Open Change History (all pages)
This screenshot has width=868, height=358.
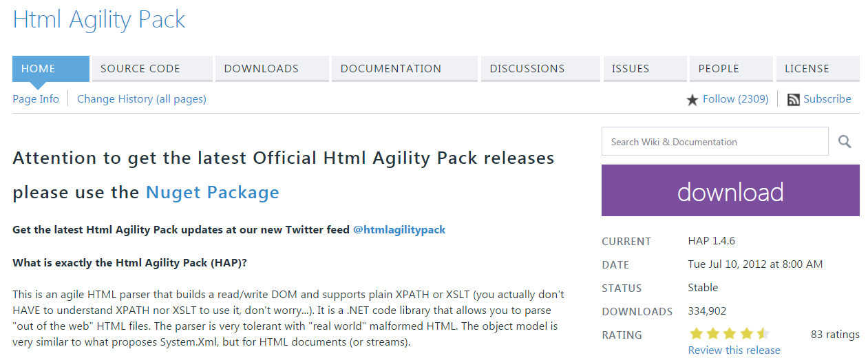[x=142, y=99]
